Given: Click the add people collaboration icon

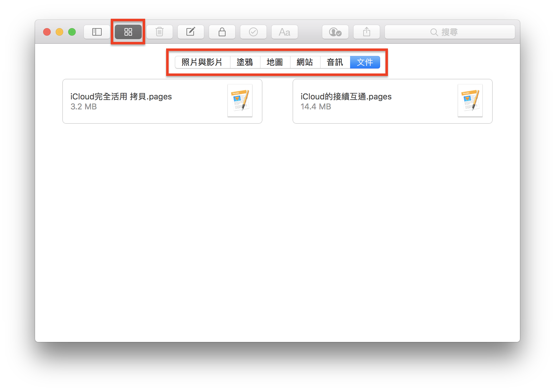Looking at the screenshot, I should [x=335, y=32].
